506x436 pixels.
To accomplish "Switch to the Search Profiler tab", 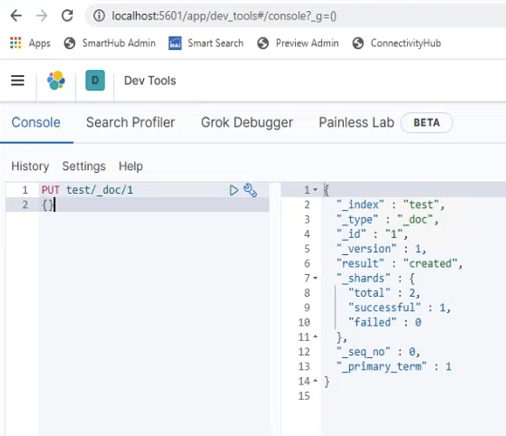I will click(x=130, y=122).
